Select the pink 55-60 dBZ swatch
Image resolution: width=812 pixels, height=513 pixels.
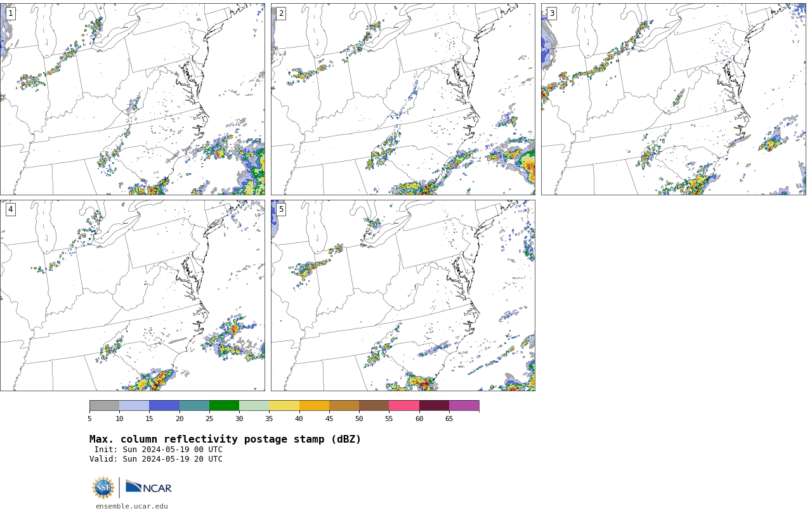point(404,406)
